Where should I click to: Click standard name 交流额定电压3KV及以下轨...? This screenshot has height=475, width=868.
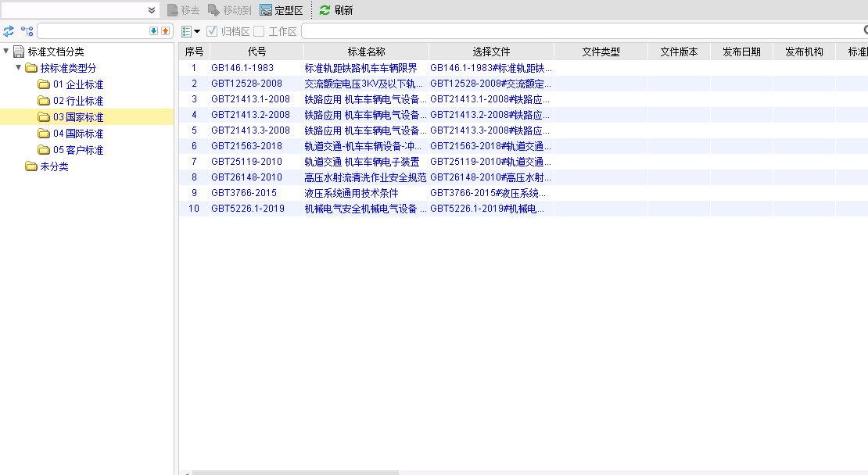364,84
